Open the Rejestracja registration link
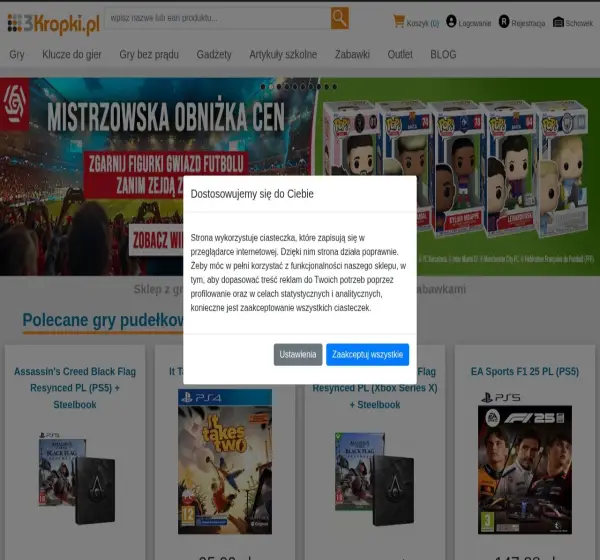Screen dimensions: 600x560 (528, 23)
